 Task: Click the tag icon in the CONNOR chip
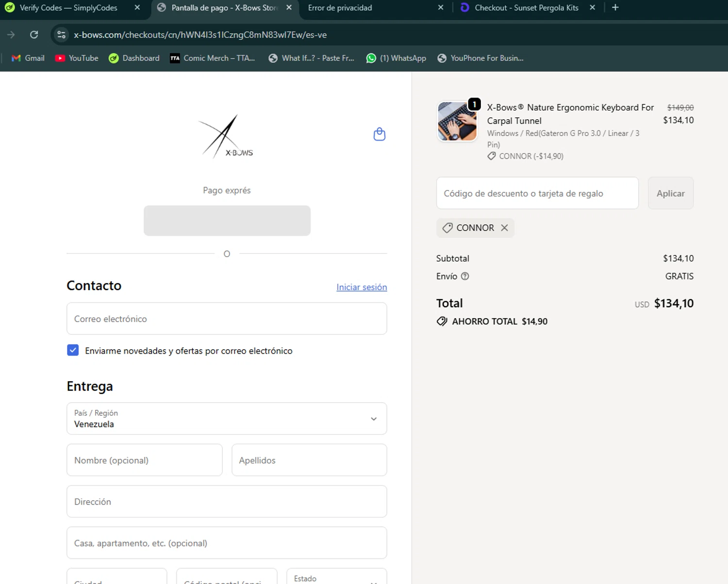coord(447,228)
